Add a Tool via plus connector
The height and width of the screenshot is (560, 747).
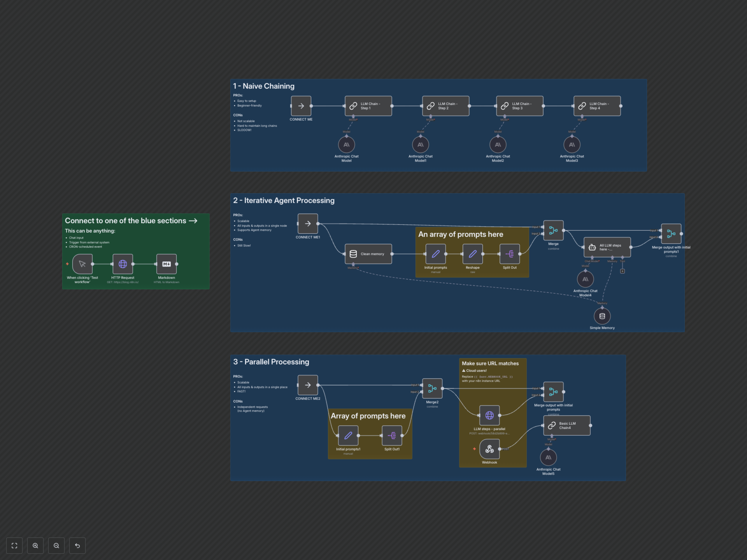(x=622, y=271)
